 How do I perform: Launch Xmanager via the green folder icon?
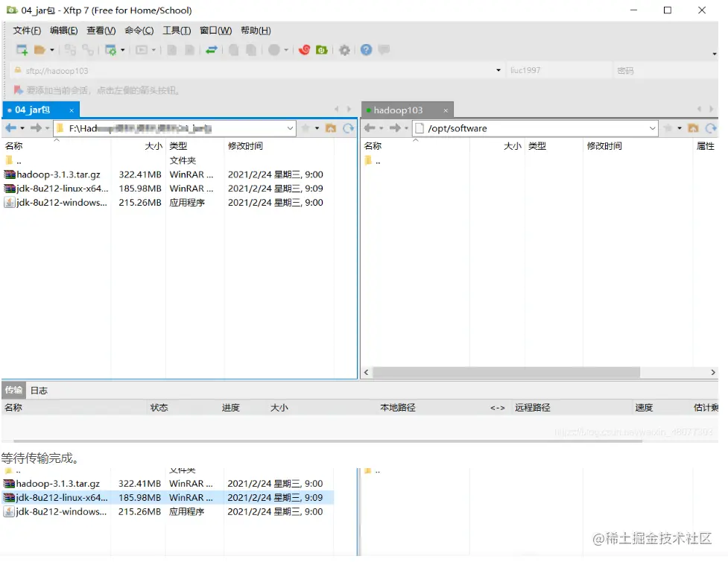click(x=322, y=50)
